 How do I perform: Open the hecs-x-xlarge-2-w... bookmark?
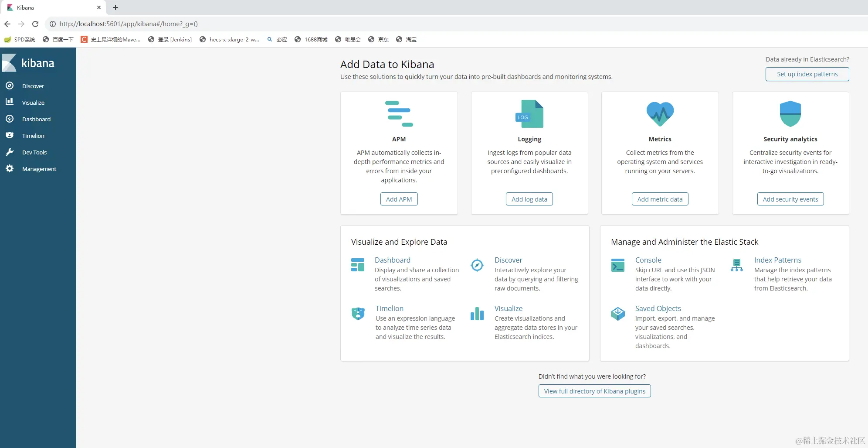click(x=229, y=39)
